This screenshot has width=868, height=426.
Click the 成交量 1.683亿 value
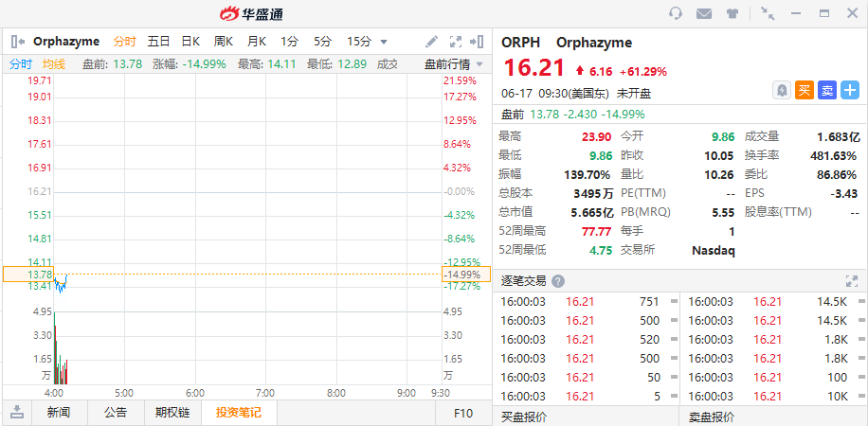click(x=838, y=136)
